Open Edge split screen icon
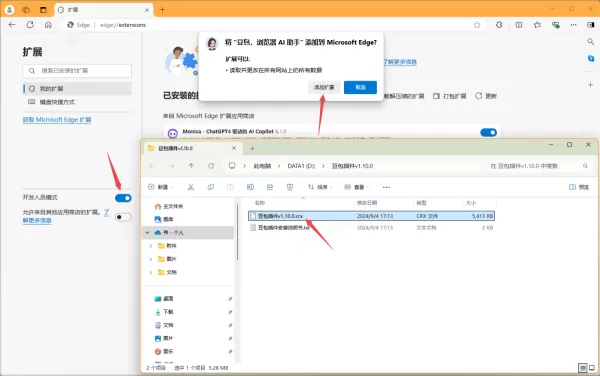The height and width of the screenshot is (376, 600). pyautogui.click(x=518, y=25)
